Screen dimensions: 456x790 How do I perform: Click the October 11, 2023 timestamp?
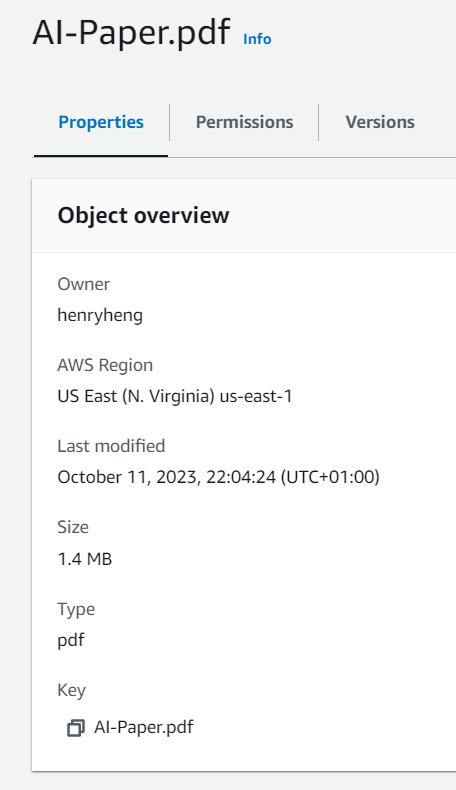219,477
